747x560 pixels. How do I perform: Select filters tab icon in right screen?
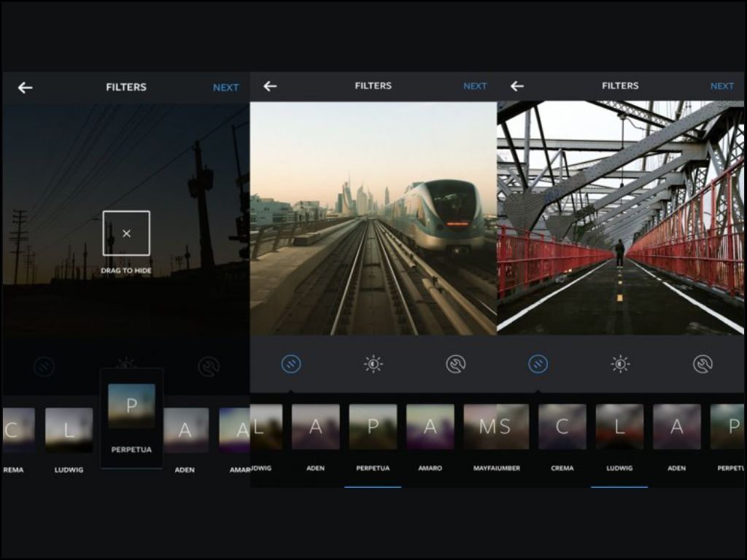pyautogui.click(x=538, y=365)
